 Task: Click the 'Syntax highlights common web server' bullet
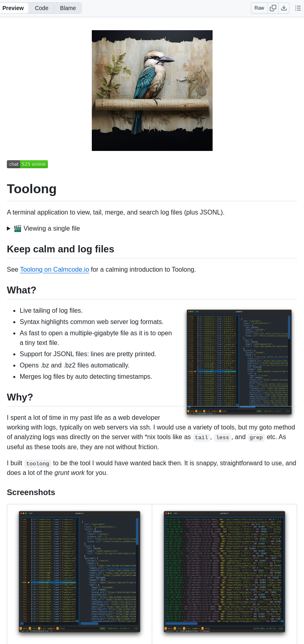point(92,322)
